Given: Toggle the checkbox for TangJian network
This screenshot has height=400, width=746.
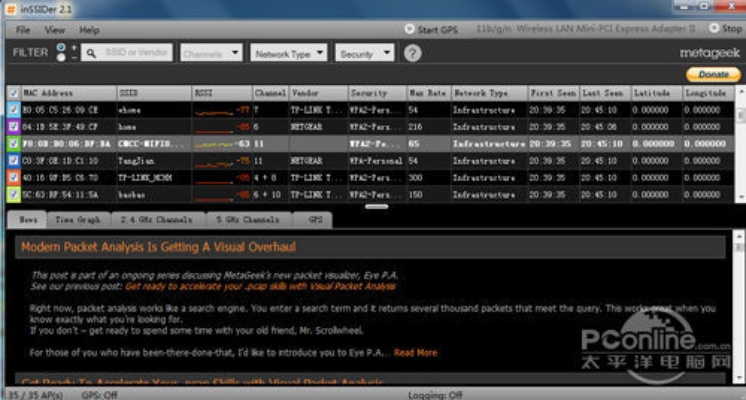Looking at the screenshot, I should tap(13, 160).
